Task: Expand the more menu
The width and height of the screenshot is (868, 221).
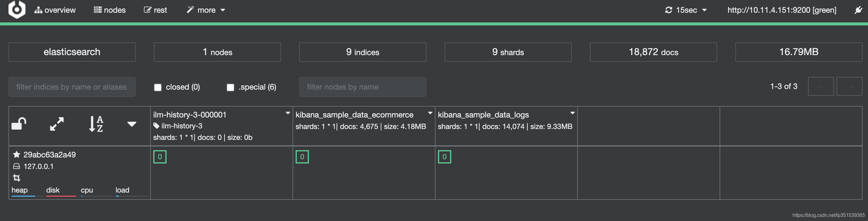Action: click(206, 10)
